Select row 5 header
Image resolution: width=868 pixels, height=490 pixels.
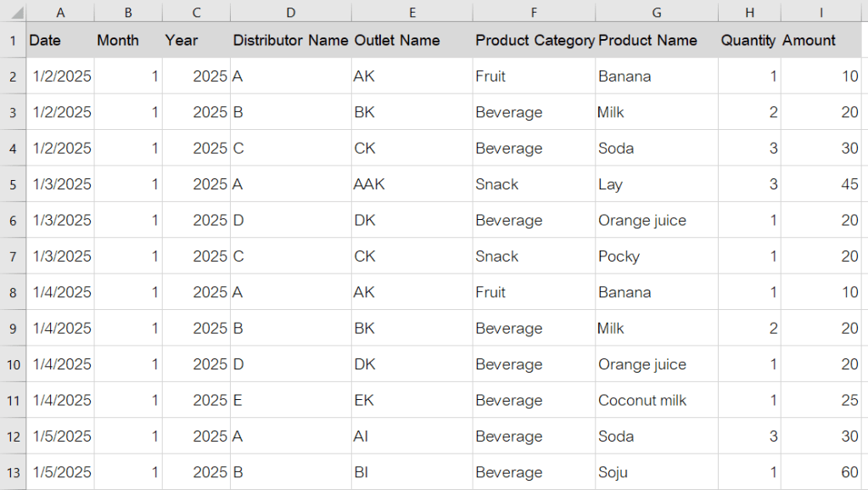click(13, 184)
